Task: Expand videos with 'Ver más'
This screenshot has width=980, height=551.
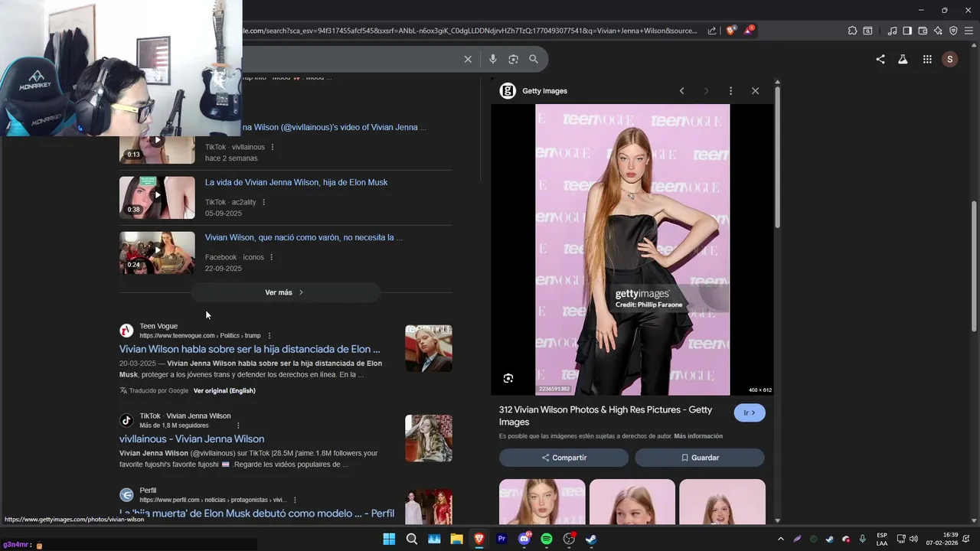Action: pos(285,292)
